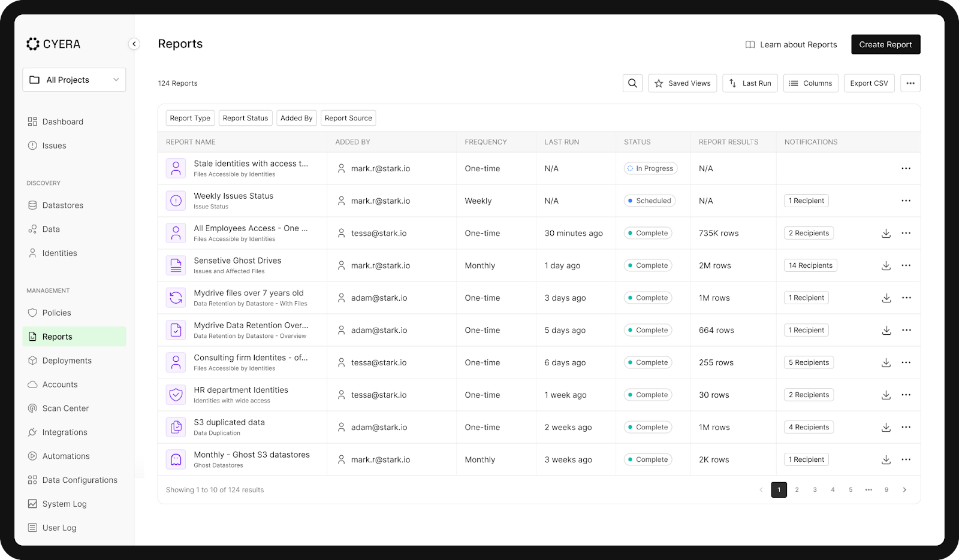Click the Saved Views star icon
The image size is (959, 560).
tap(659, 83)
